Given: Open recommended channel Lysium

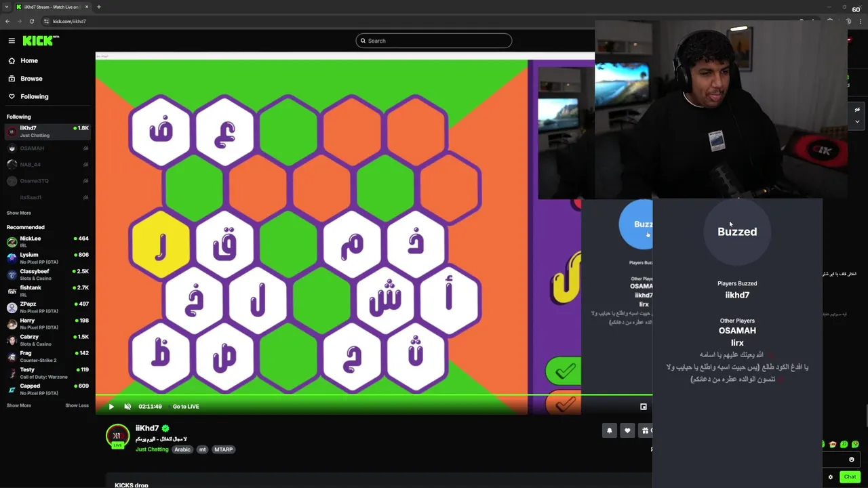Looking at the screenshot, I should click(x=47, y=258).
